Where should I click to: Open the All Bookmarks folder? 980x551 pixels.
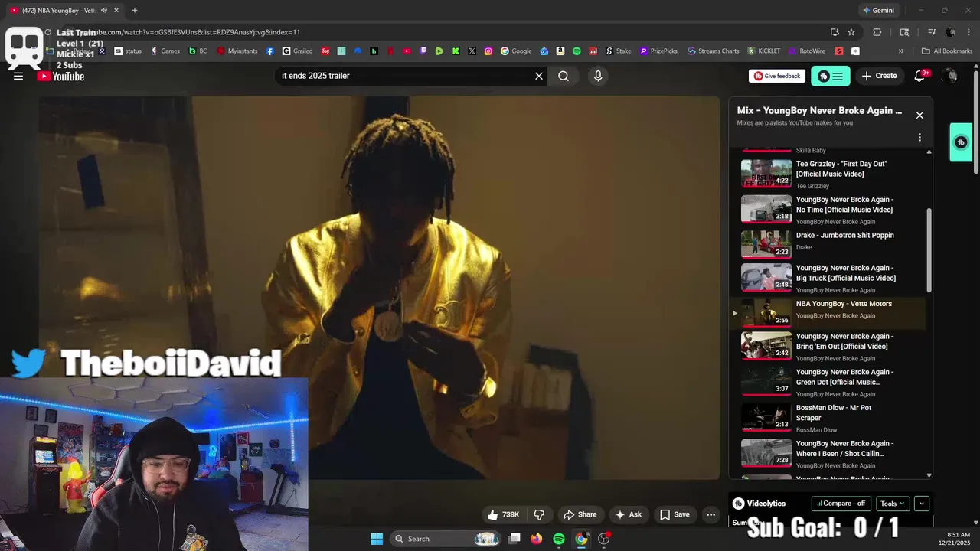coord(947,51)
